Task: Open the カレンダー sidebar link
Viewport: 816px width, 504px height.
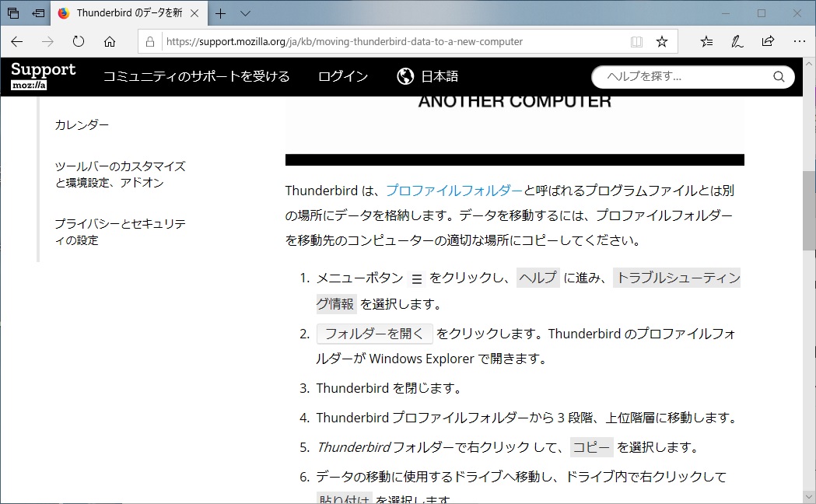Action: (x=82, y=124)
